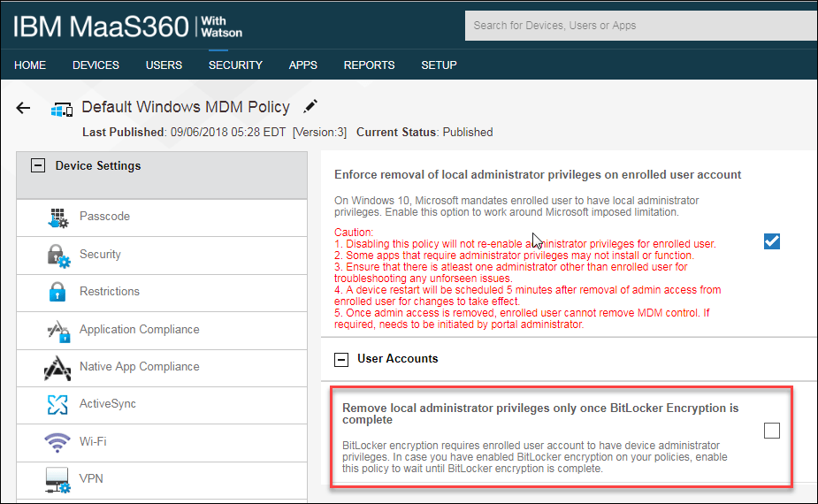This screenshot has width=818, height=504.
Task: Click the Enforce removal of local administrator heading
Action: coord(538,175)
